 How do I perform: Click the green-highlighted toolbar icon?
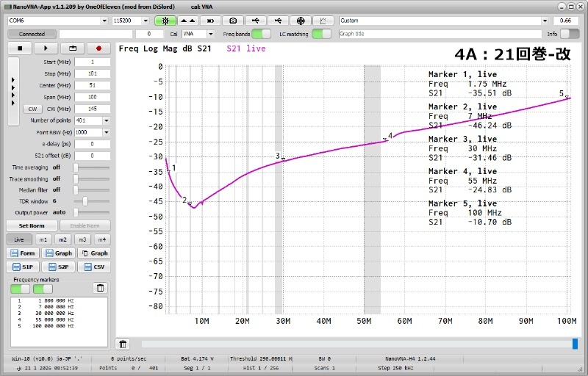click(165, 21)
